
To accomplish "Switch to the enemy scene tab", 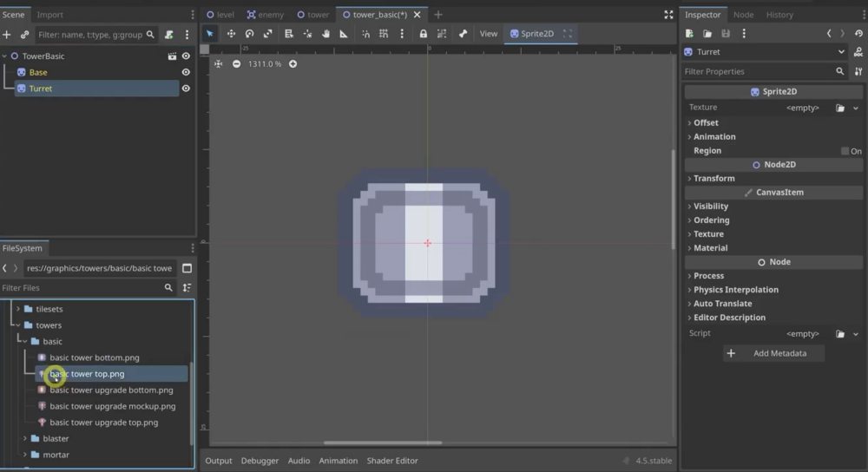I will tap(265, 15).
